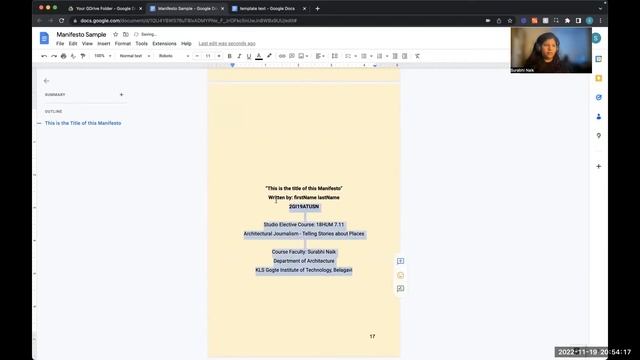Move the document using the folder icon
The height and width of the screenshot is (360, 640).
pyautogui.click(x=126, y=34)
